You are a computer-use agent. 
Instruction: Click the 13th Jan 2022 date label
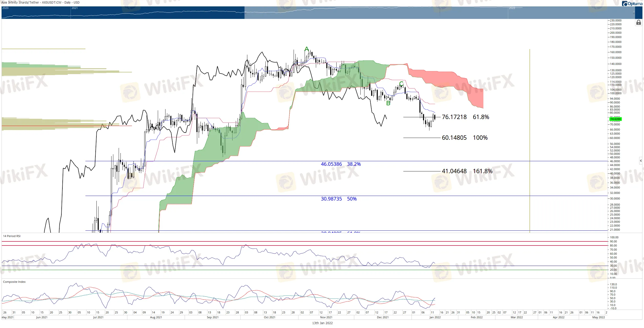tap(322, 323)
